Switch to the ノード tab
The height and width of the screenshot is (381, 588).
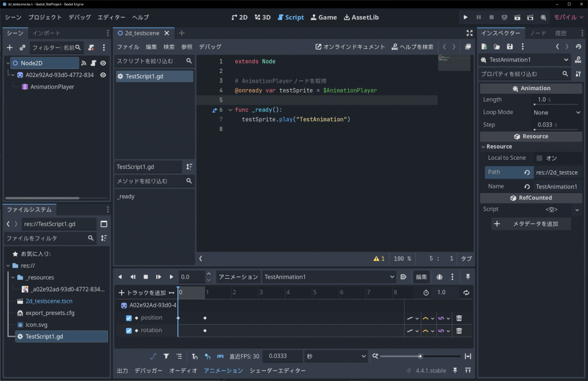pyautogui.click(x=538, y=33)
